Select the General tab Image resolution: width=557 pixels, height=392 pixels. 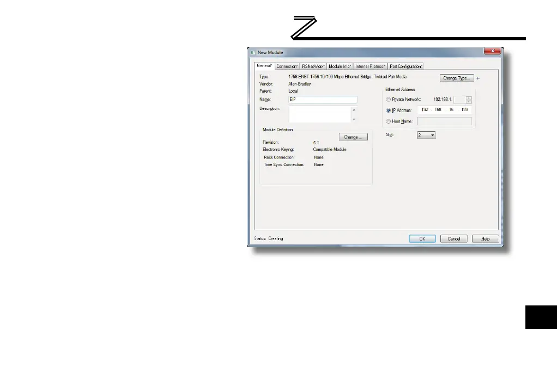tap(264, 66)
